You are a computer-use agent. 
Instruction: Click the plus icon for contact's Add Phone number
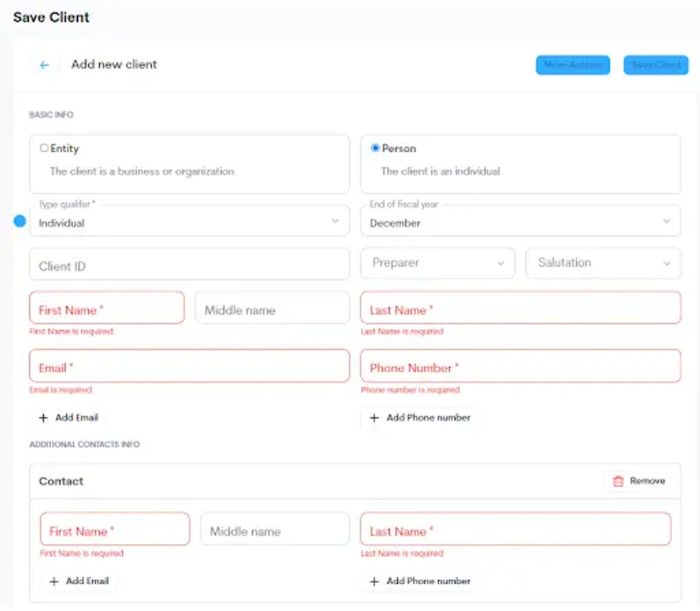(x=375, y=581)
